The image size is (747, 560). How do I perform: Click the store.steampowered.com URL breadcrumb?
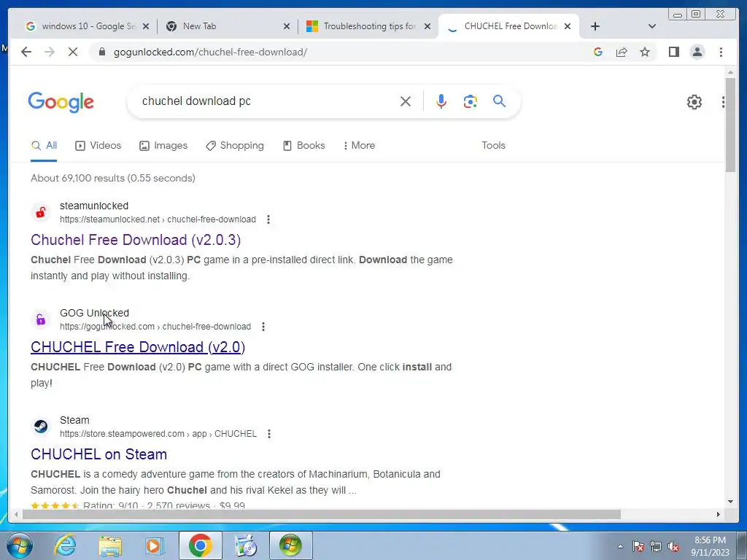coord(158,434)
